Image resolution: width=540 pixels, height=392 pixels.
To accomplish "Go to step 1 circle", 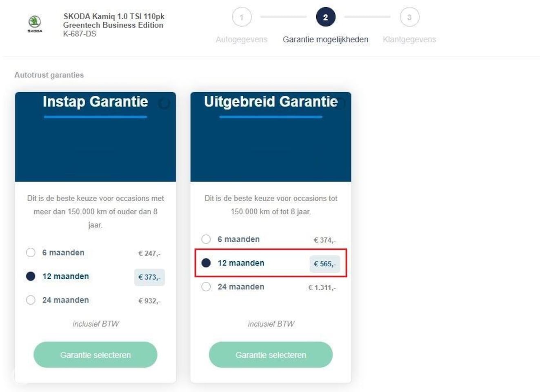I will click(x=242, y=17).
